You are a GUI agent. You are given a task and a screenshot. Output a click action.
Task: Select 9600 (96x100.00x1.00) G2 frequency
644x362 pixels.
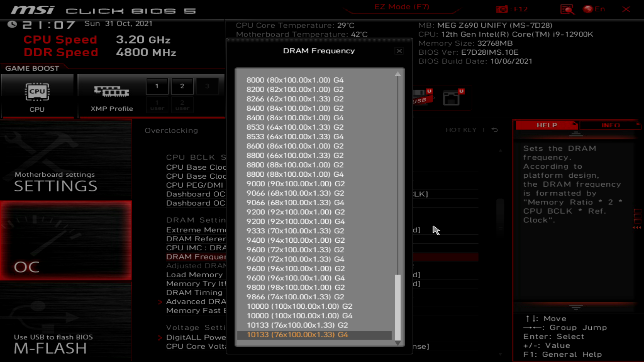coord(296,268)
